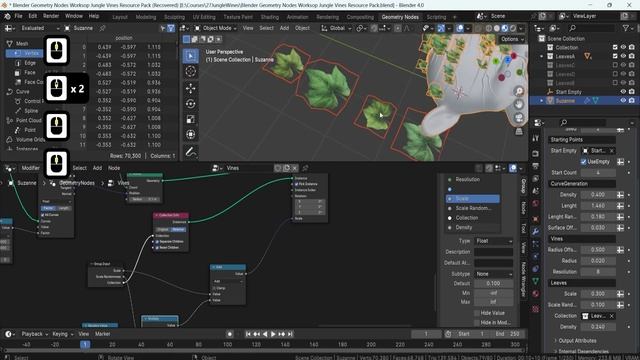Expand the Output Attributes panel
Viewport: 640px width, 360px height.
click(x=577, y=341)
